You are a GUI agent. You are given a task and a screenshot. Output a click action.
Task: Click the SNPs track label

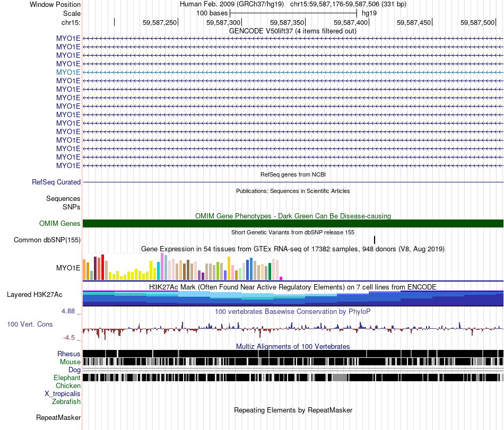pyautogui.click(x=72, y=207)
